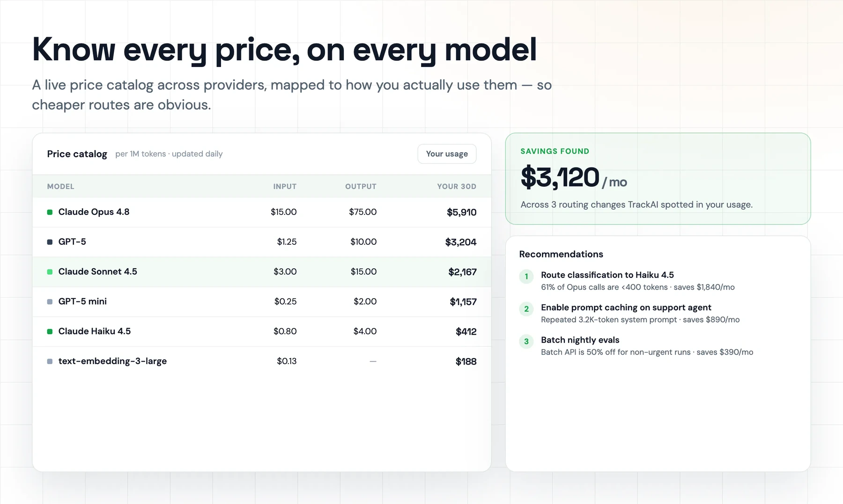The height and width of the screenshot is (504, 843).
Task: Click the dark dot beside GPT-5
Action: point(50,242)
